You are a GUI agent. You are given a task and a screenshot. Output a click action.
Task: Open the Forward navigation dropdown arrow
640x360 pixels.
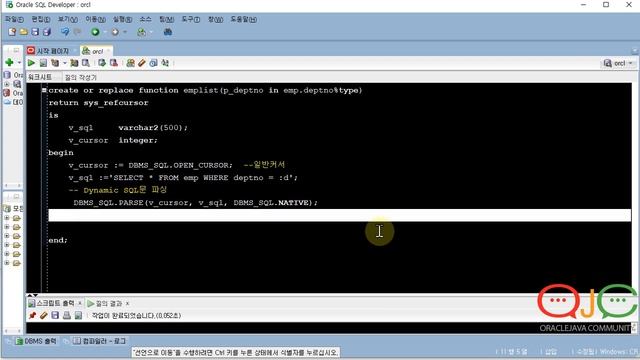pos(125,32)
